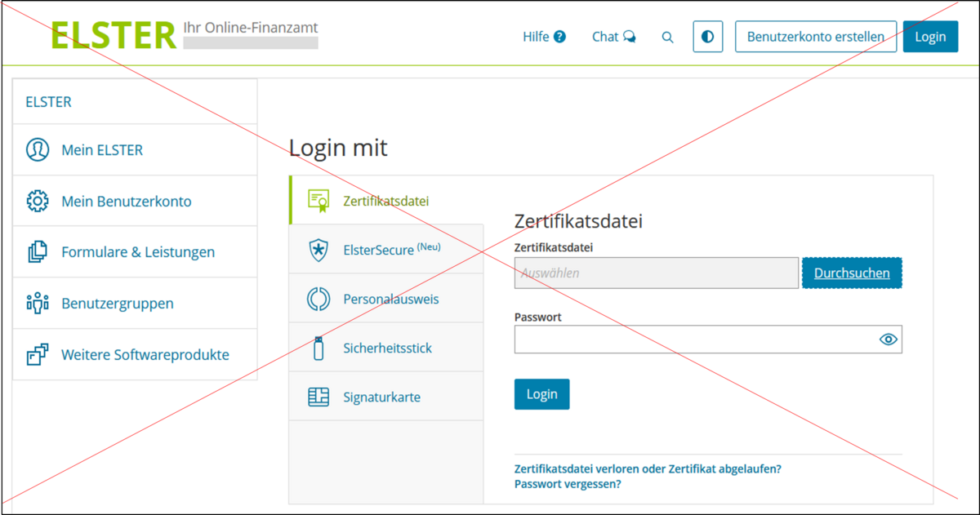This screenshot has width=980, height=515.
Task: Click the Passwort input field
Action: [x=693, y=340]
